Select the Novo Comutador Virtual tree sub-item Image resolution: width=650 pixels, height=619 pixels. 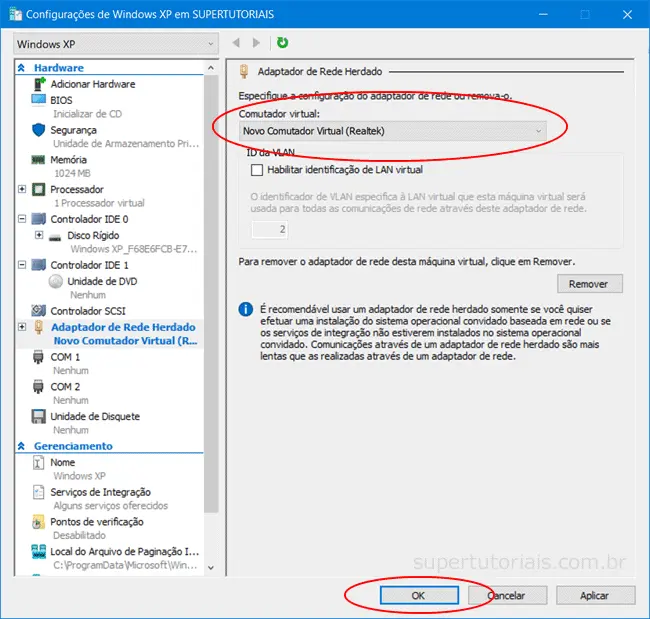point(125,341)
